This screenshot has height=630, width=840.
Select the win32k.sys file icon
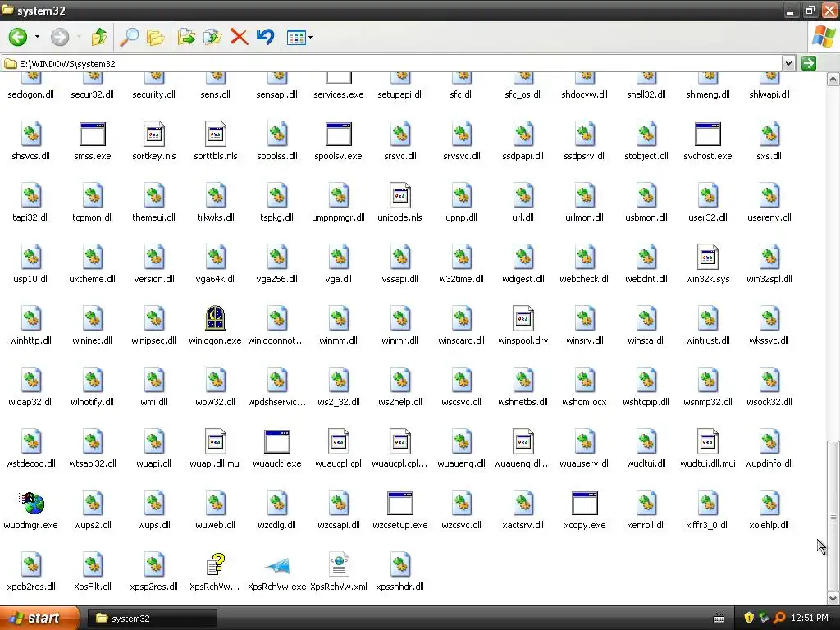(708, 257)
